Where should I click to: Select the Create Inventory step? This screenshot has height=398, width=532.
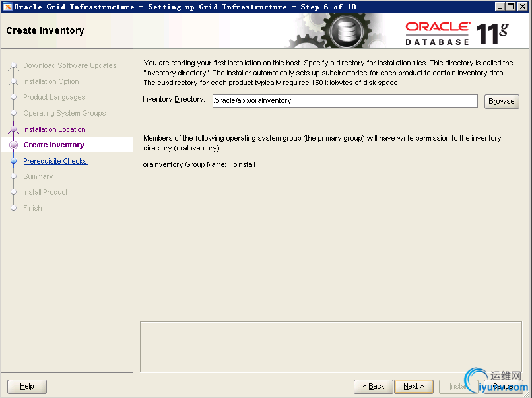tap(53, 145)
